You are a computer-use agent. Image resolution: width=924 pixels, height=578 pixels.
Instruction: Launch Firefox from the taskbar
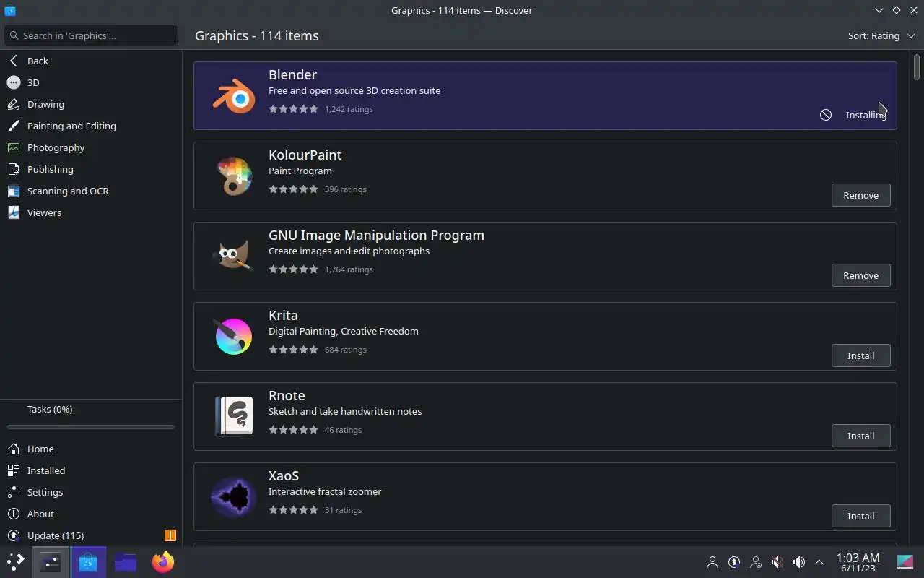[163, 561]
